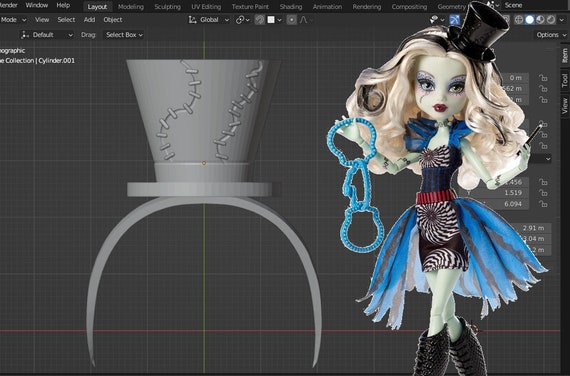Open the viewport View menu
Screen dimensions: 570x376
click(42, 20)
